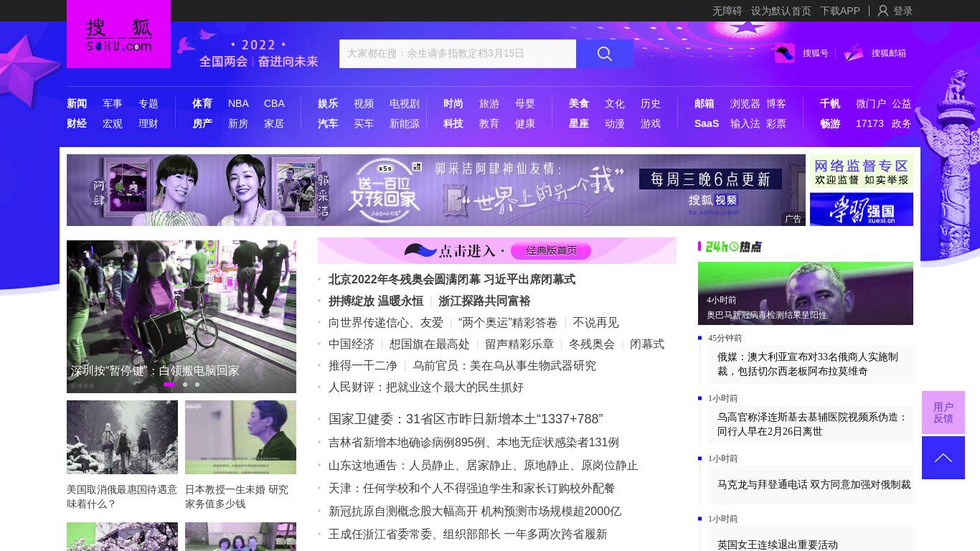Open the 浏览器 link
This screenshot has width=980, height=551.
tap(745, 103)
